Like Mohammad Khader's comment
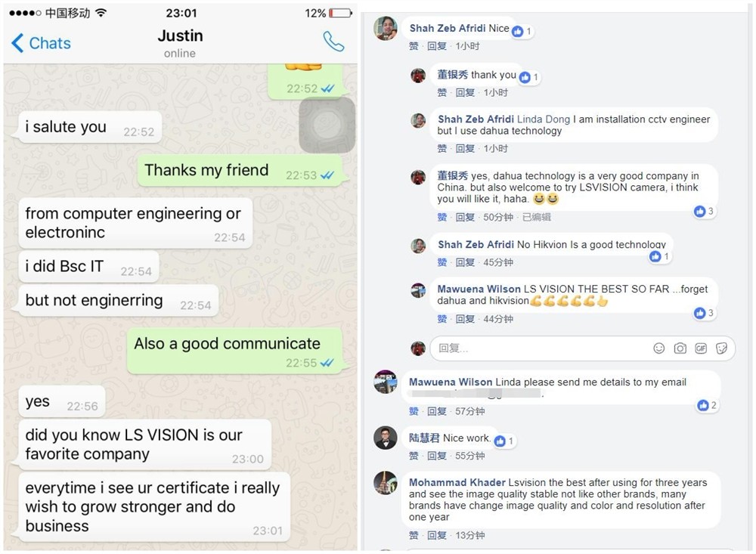 414,535
